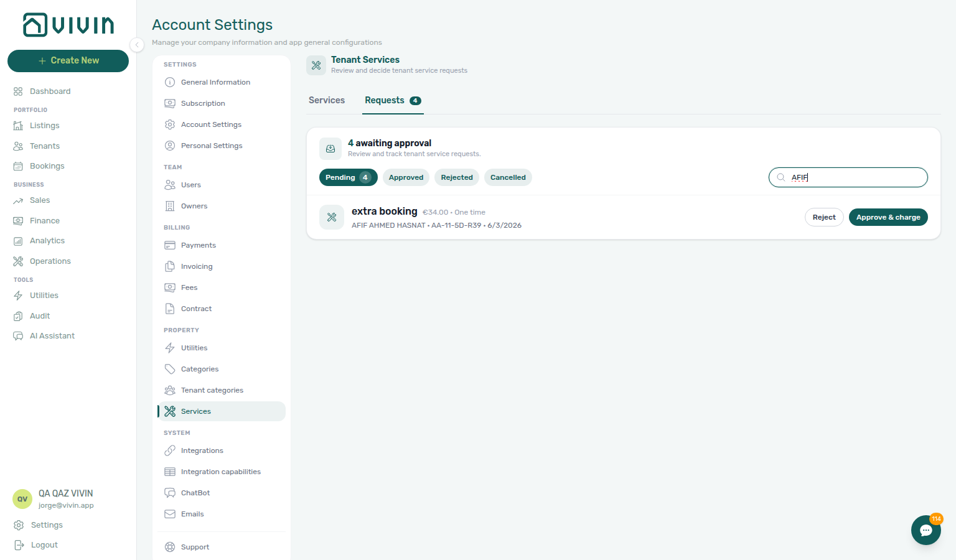956x560 pixels.
Task: Click the Vivin logo
Action: click(68, 25)
